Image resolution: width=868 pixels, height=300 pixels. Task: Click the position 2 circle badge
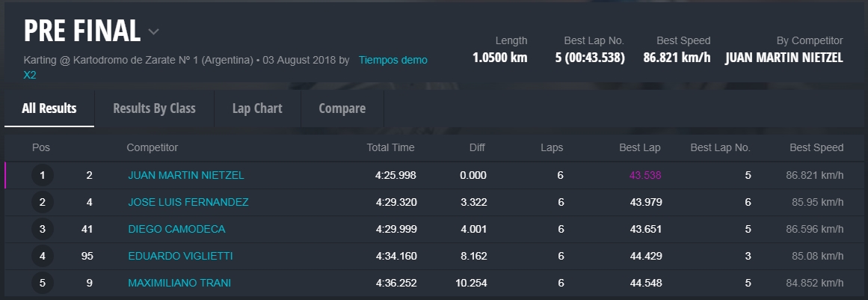pyautogui.click(x=43, y=203)
